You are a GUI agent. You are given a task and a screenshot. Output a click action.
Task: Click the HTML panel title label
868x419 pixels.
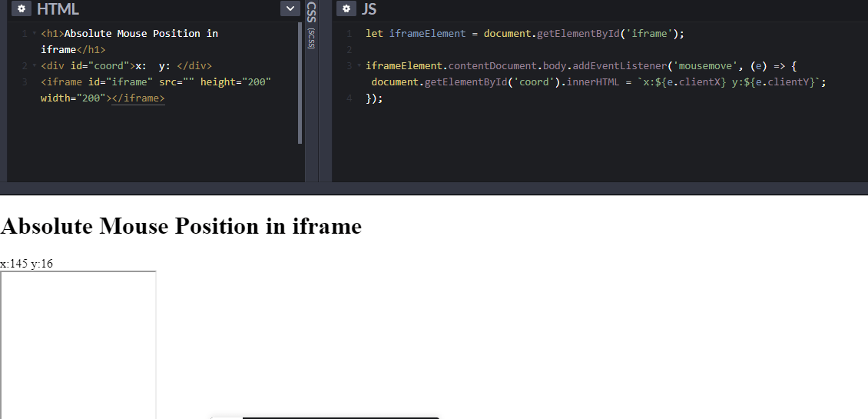tap(58, 9)
